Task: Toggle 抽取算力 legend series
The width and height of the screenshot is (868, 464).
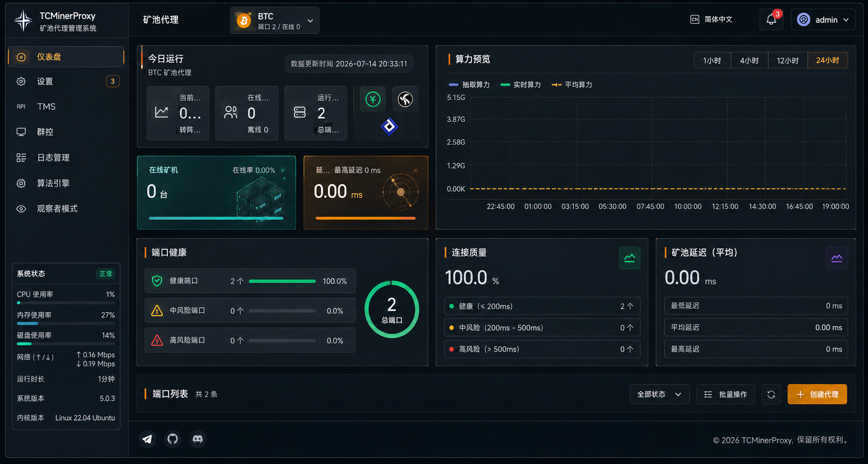Action: [x=469, y=85]
